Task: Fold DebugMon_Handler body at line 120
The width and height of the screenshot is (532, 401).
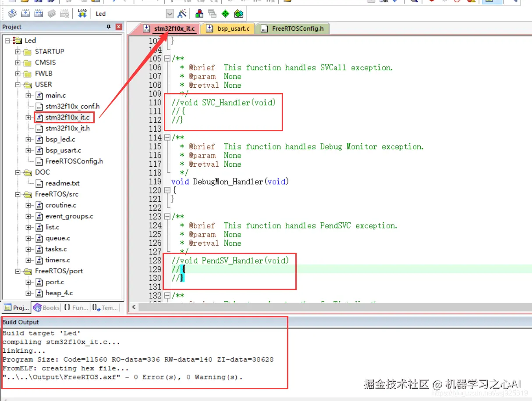Action: 167,190
